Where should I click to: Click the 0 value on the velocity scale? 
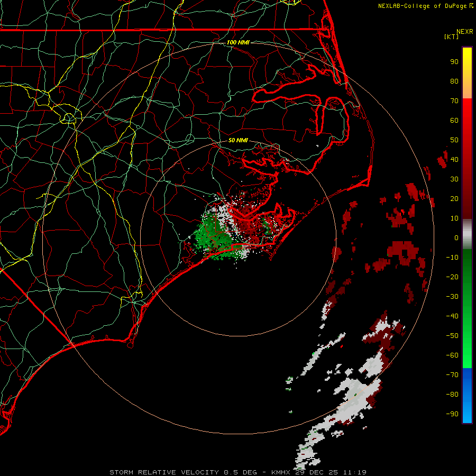coord(456,237)
